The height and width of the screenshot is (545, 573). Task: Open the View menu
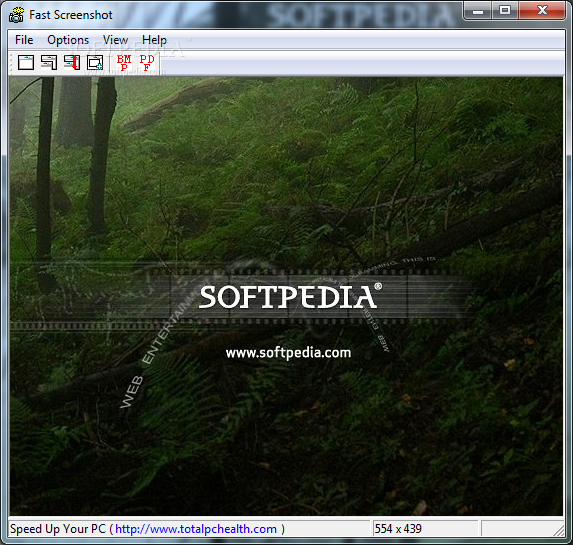point(115,40)
